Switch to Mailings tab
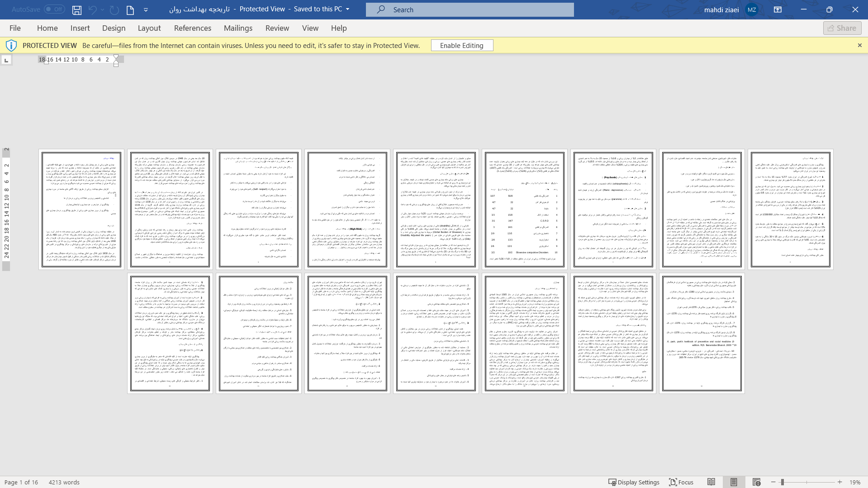This screenshot has height=488, width=868. 238,28
